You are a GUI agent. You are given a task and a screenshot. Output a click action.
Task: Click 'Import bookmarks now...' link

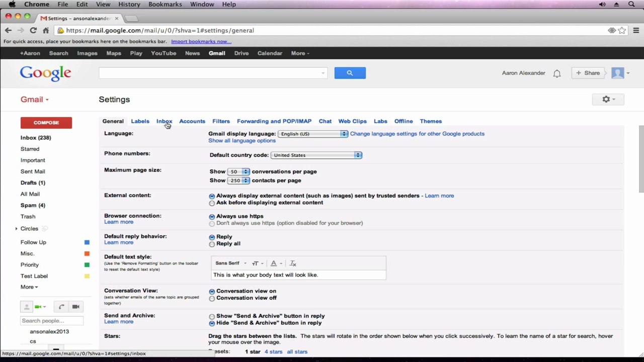pyautogui.click(x=201, y=41)
